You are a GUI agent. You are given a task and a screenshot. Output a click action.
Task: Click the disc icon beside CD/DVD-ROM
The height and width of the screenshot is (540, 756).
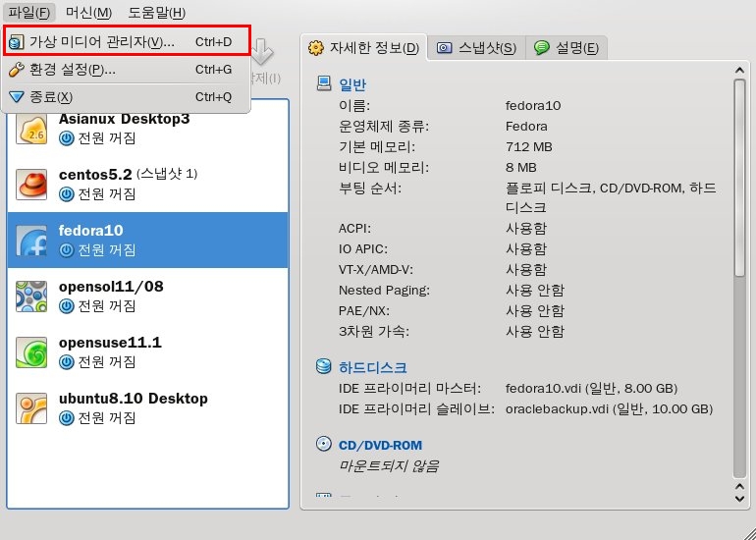(324, 444)
